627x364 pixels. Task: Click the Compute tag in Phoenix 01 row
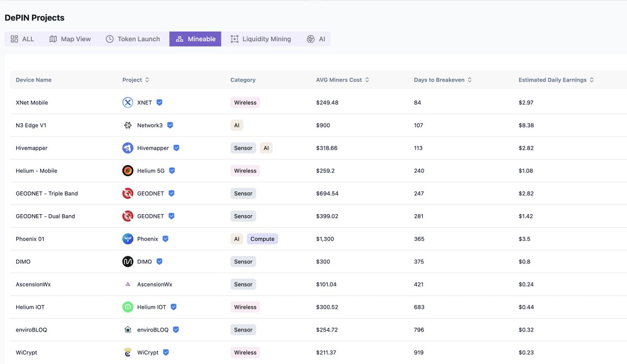pyautogui.click(x=262, y=239)
